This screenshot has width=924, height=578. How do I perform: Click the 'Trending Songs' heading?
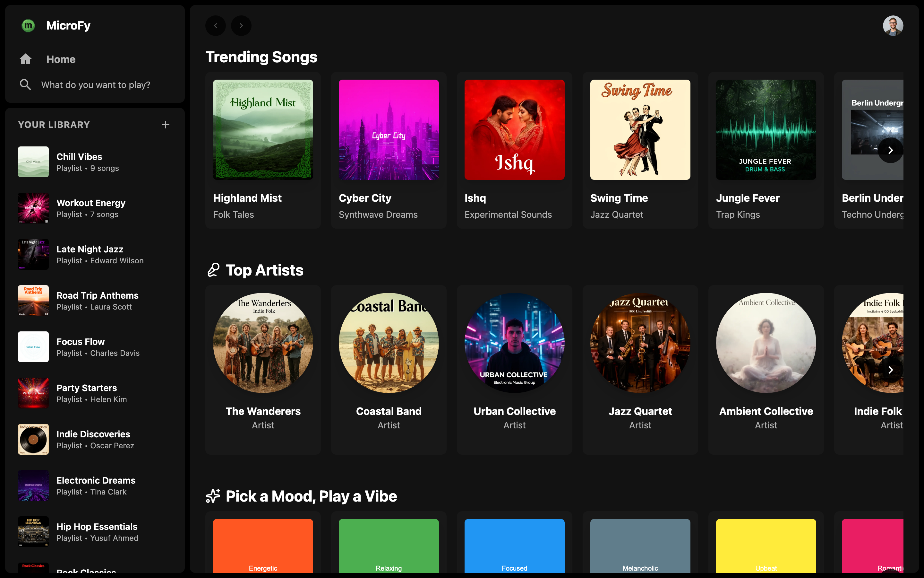tap(261, 57)
